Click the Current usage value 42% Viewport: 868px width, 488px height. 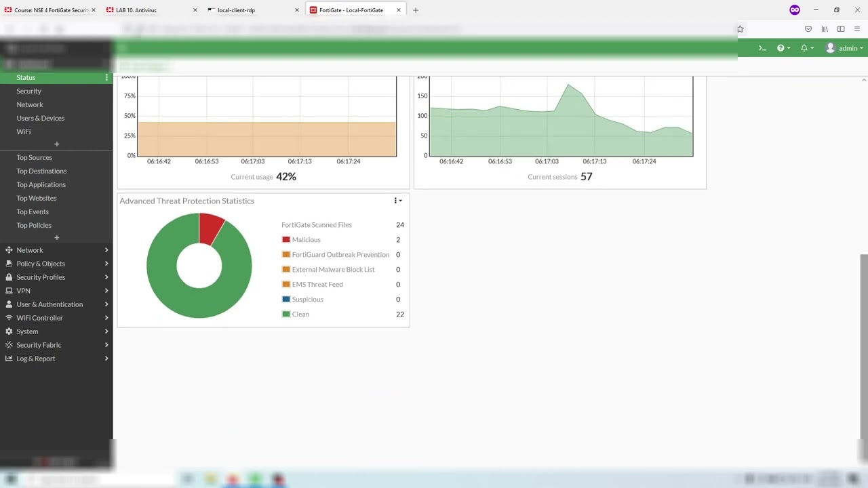(x=286, y=177)
